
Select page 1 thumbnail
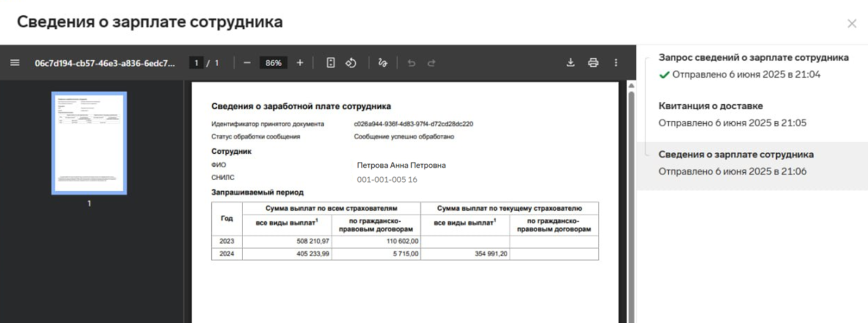[x=89, y=143]
